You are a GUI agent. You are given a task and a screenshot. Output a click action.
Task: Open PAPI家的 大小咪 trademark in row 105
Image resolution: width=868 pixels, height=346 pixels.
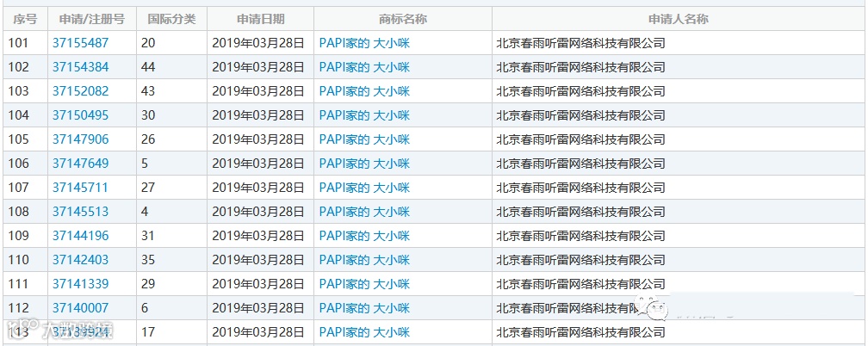(x=365, y=139)
